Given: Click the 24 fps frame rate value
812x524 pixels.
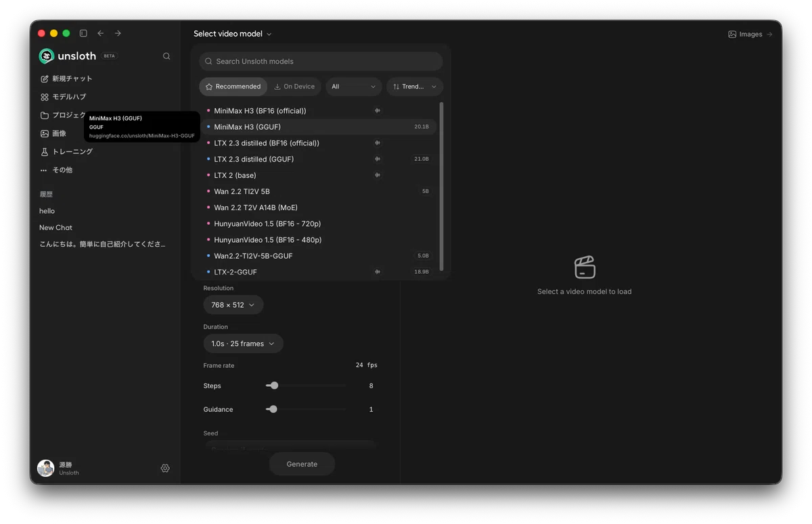Looking at the screenshot, I should pos(366,365).
